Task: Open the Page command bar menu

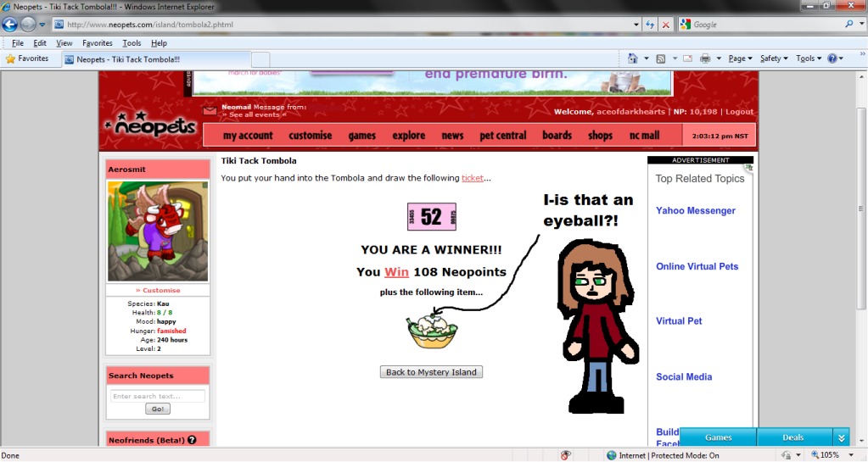Action: point(740,58)
